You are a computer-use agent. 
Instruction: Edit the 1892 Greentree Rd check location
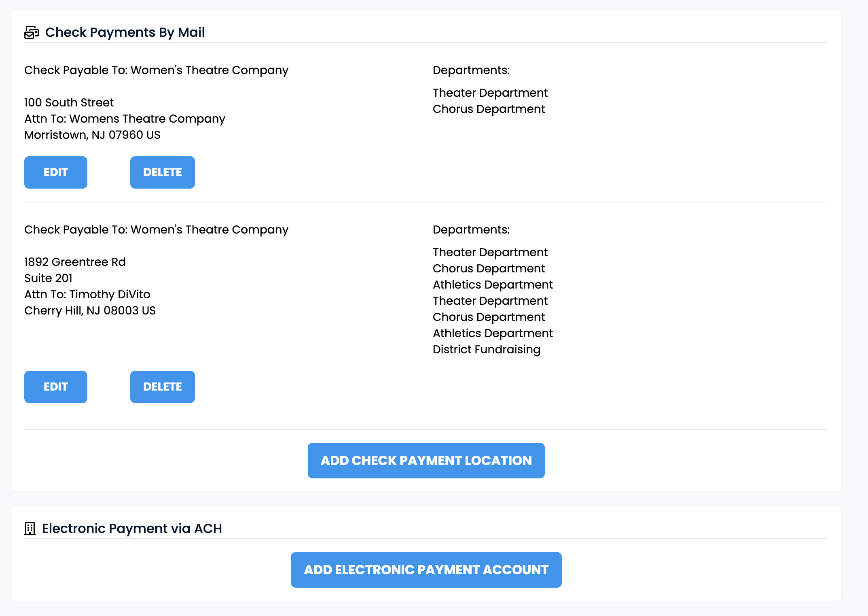pos(56,387)
